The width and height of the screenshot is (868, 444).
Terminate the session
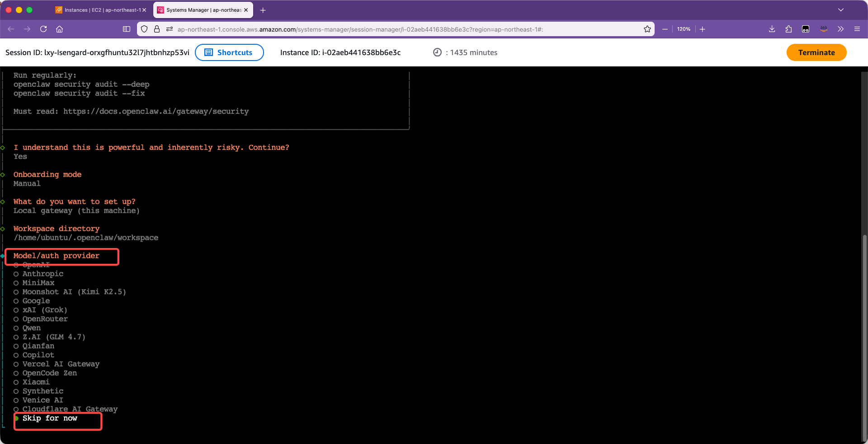(x=816, y=52)
